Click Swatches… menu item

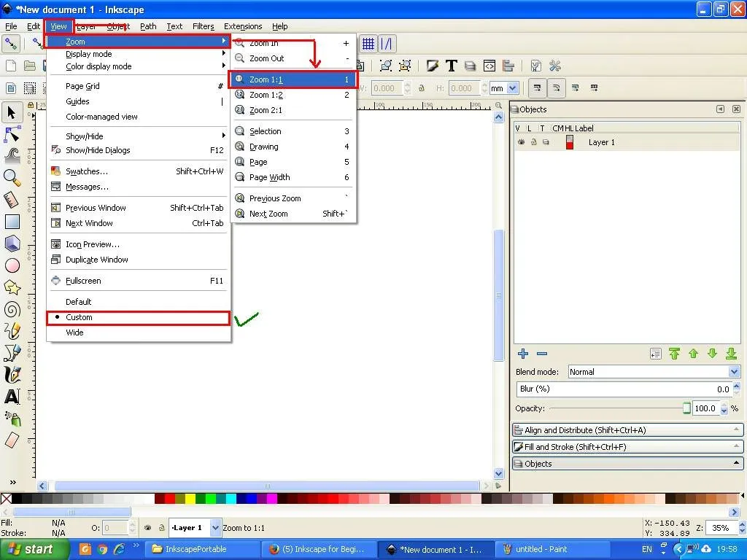click(x=139, y=171)
